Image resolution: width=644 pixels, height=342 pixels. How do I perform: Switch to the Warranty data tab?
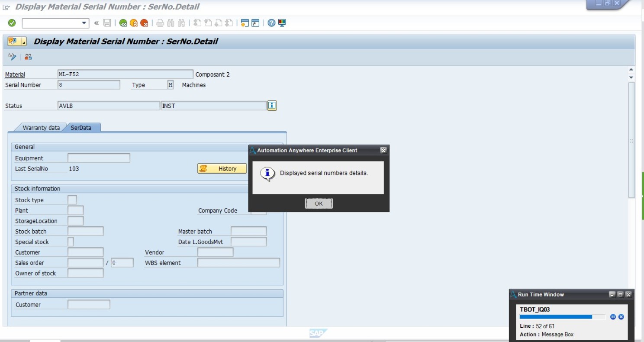point(41,128)
